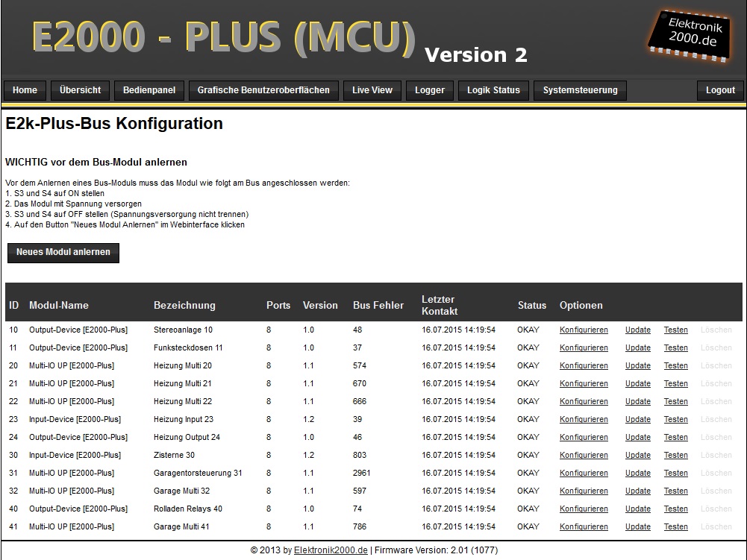Click Löschen for Garage Multi 41
The width and height of the screenshot is (747, 560).
coord(716,526)
